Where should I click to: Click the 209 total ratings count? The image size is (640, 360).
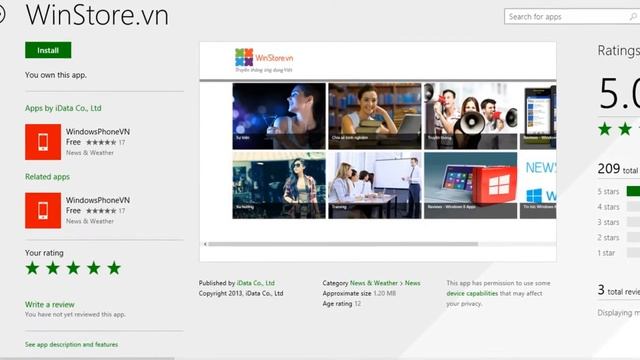[x=618, y=169]
